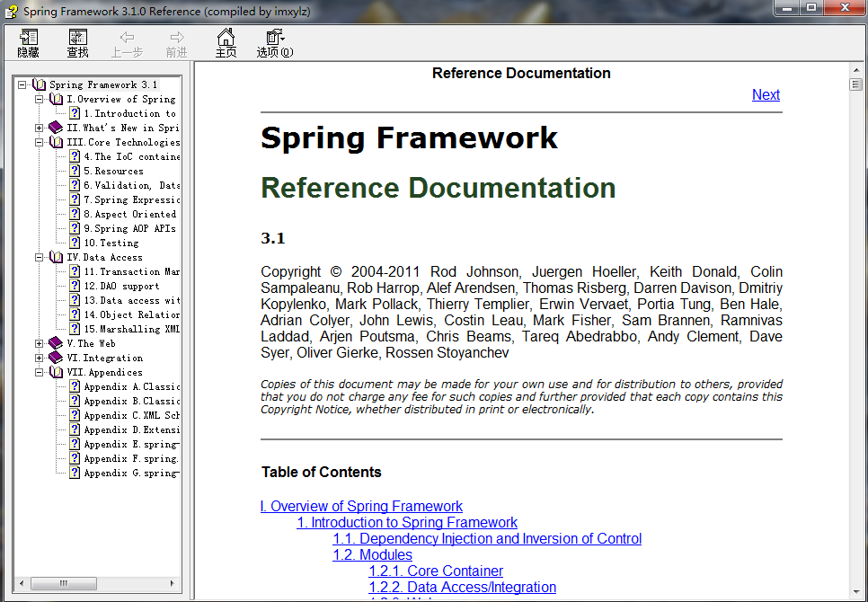Go to Home (主页) toolbar icon
Image resolution: width=868 pixels, height=602 pixels.
(226, 37)
